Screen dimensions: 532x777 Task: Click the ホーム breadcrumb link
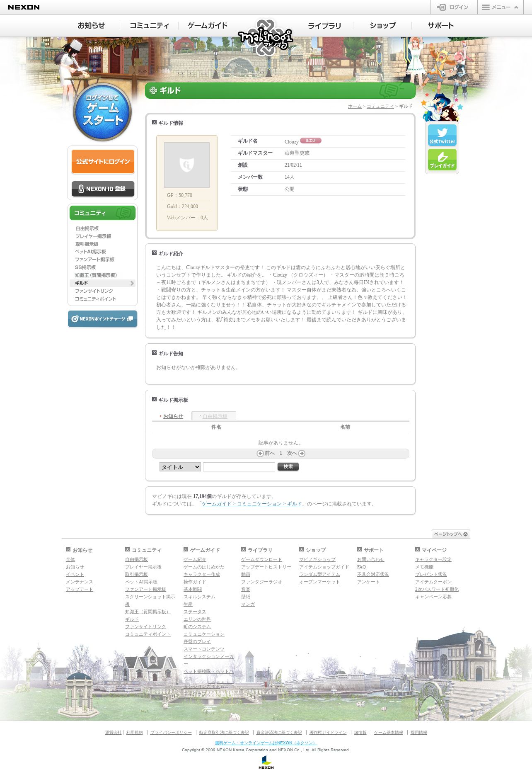tap(355, 107)
